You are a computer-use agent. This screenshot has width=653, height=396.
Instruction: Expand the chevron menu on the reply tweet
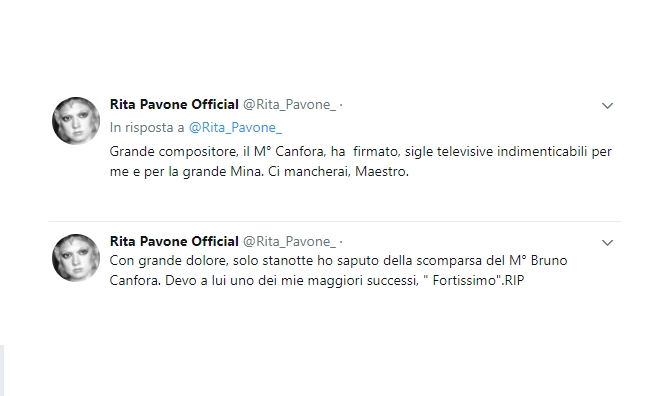608,106
